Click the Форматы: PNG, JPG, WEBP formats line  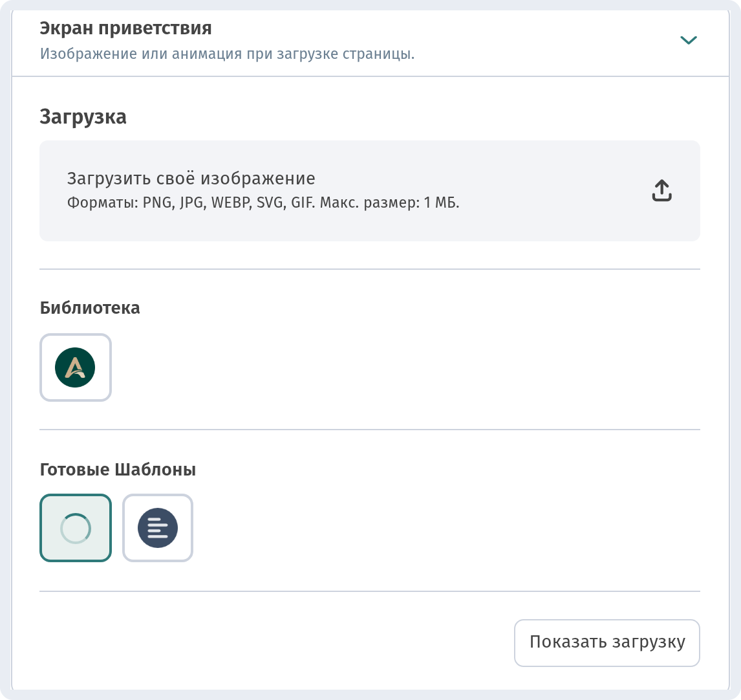pyautogui.click(x=263, y=203)
